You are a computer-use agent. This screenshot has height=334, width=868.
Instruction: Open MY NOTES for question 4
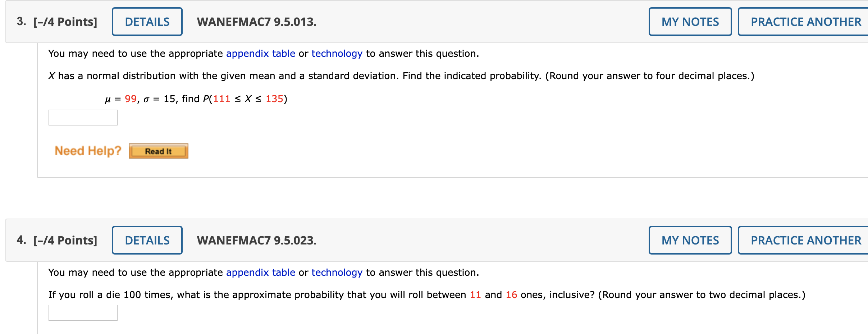[x=690, y=240]
